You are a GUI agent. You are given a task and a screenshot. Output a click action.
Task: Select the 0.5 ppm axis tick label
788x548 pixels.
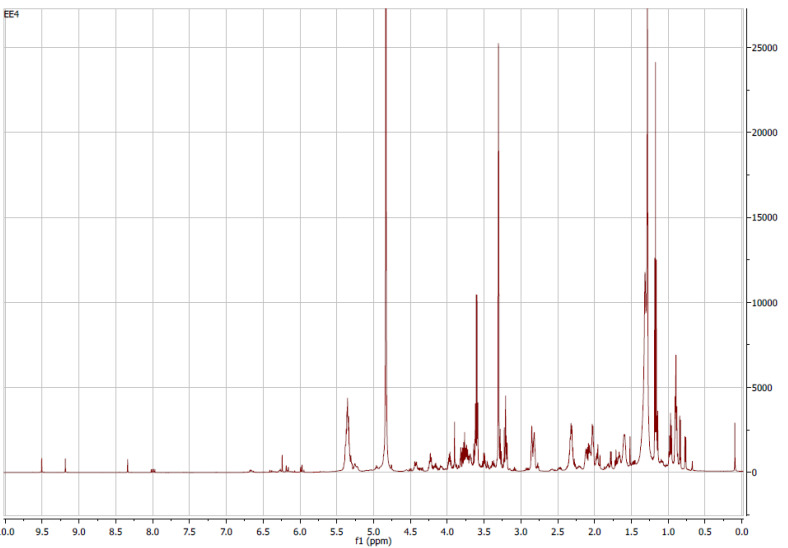705,532
